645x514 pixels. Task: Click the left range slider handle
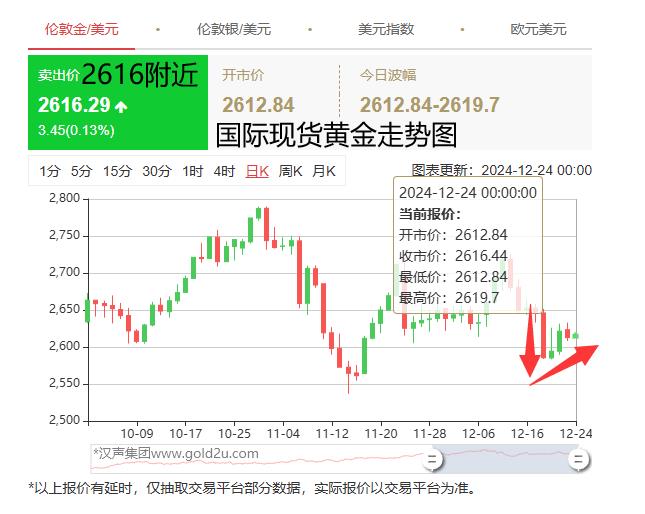pyautogui.click(x=432, y=459)
